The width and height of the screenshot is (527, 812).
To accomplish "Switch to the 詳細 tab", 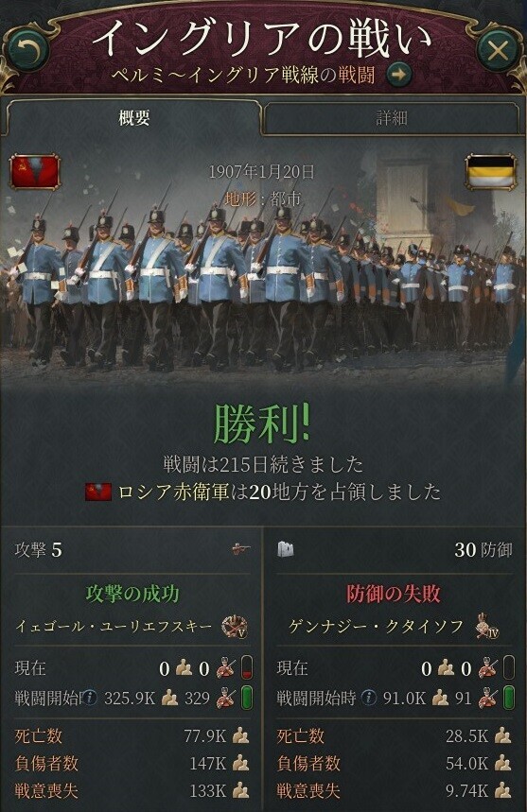I will tap(392, 118).
